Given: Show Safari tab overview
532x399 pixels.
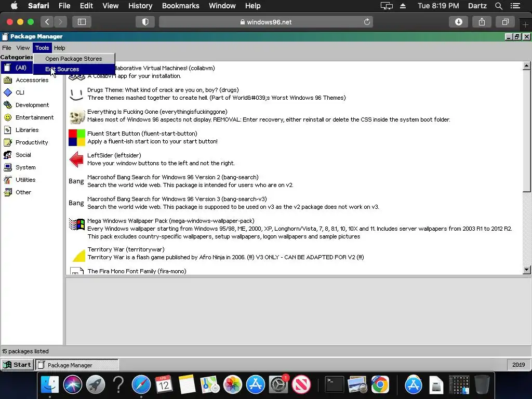Looking at the screenshot, I should pyautogui.click(x=505, y=22).
